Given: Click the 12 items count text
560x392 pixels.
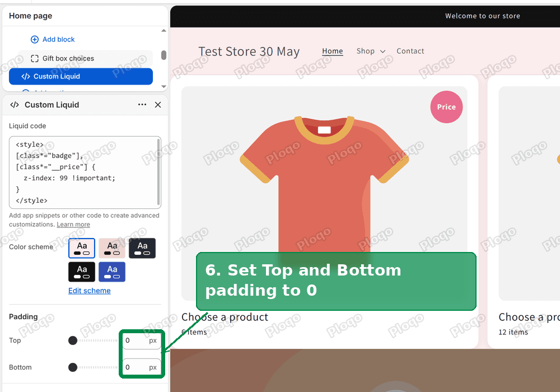Looking at the screenshot, I should click(x=513, y=332).
